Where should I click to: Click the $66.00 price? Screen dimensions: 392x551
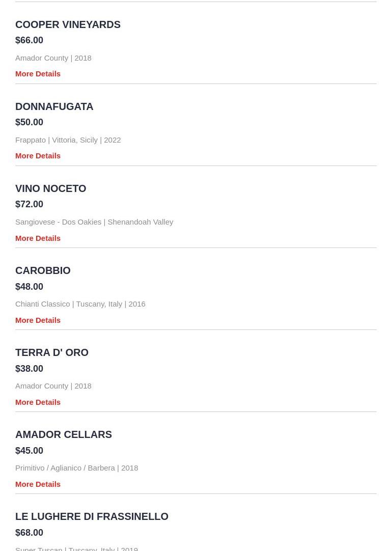click(29, 40)
